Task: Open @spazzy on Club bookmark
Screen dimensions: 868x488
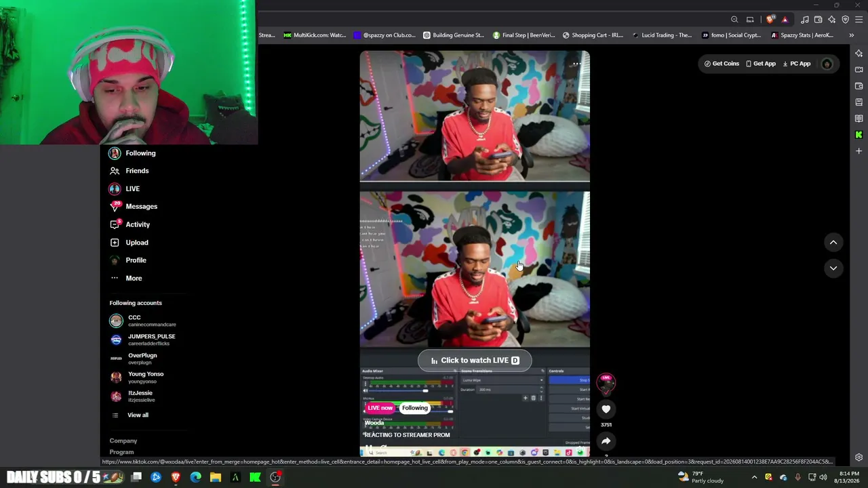Action: (384, 35)
